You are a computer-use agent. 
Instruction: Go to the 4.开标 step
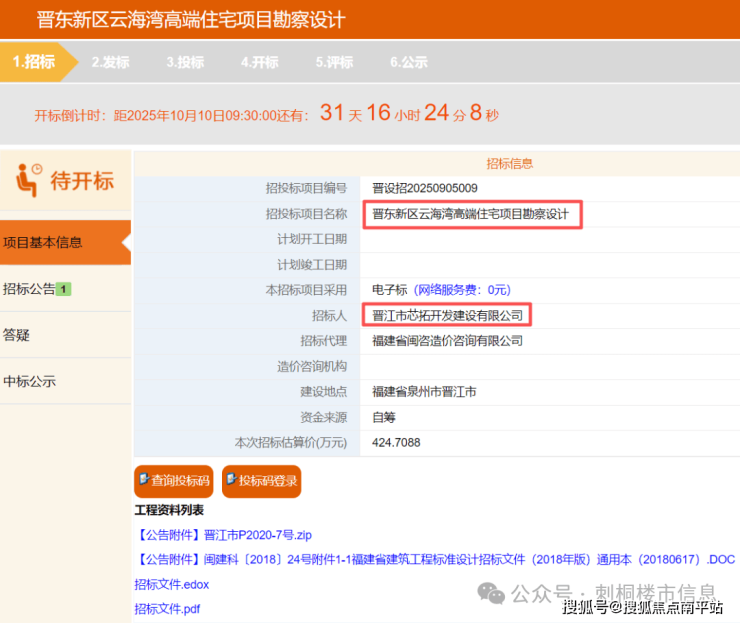click(x=259, y=62)
